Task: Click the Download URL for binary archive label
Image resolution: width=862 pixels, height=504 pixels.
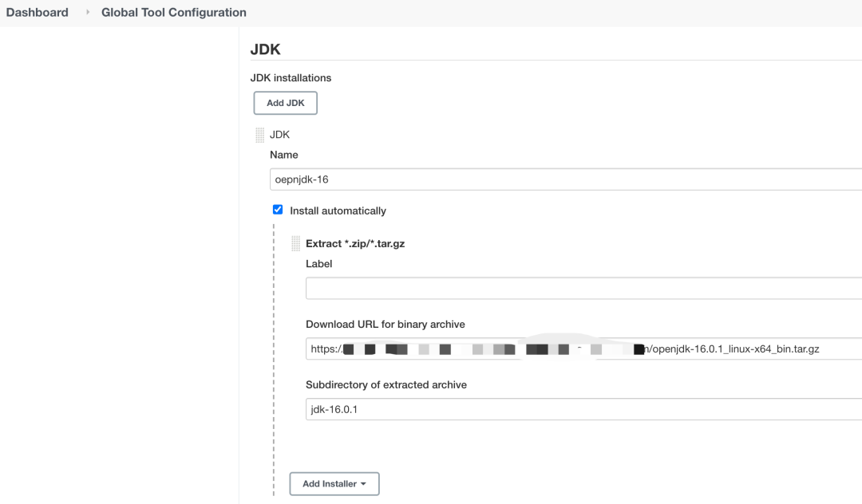Action: point(385,325)
